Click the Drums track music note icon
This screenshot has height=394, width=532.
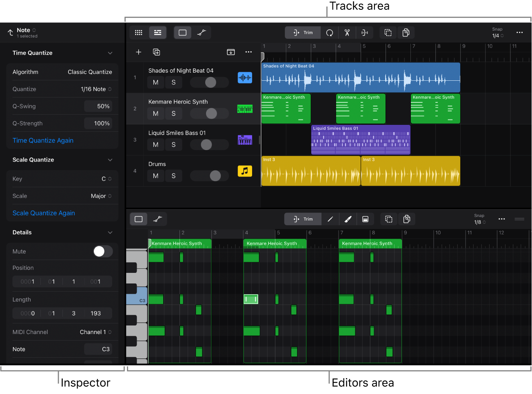coord(244,171)
